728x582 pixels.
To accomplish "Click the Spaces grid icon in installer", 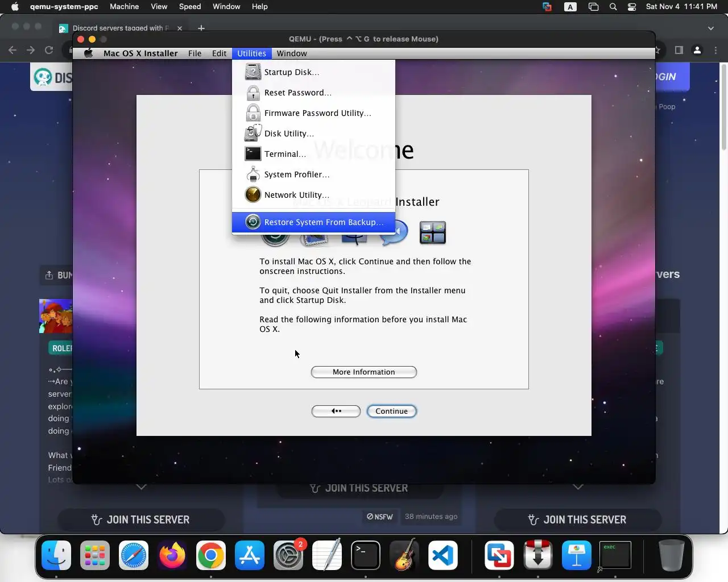I will [432, 232].
